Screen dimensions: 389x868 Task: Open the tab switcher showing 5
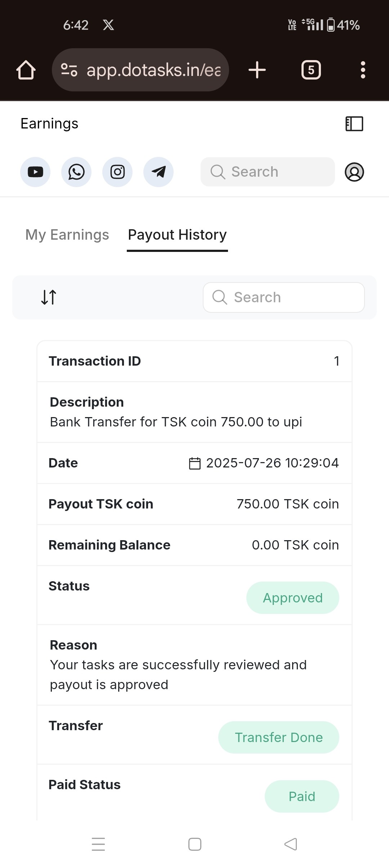(311, 70)
